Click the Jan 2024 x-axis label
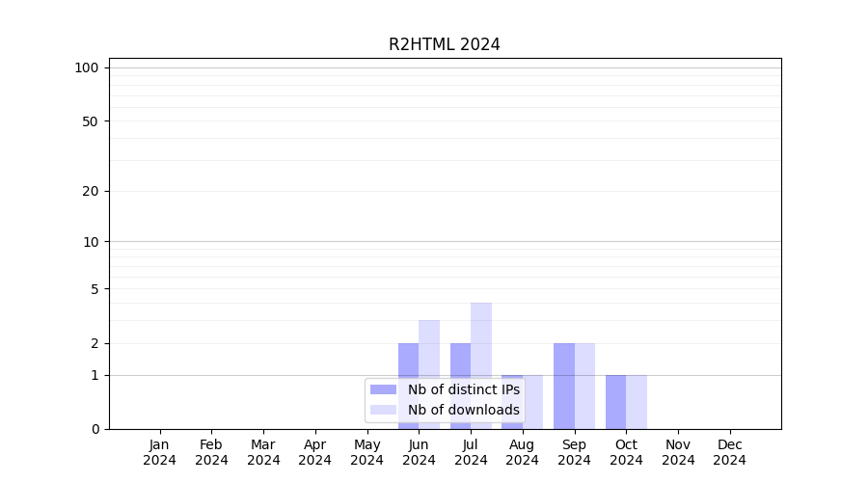Screen dimensions: 868x482 [x=159, y=452]
